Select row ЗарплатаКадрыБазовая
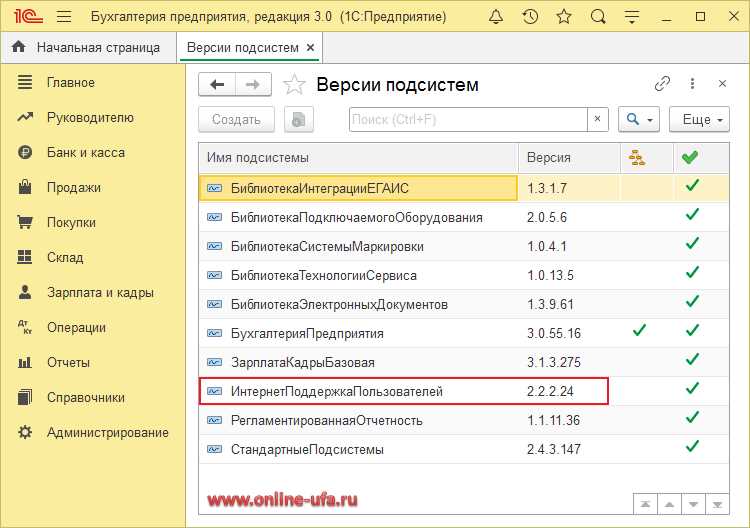This screenshot has height=528, width=750. (464, 362)
